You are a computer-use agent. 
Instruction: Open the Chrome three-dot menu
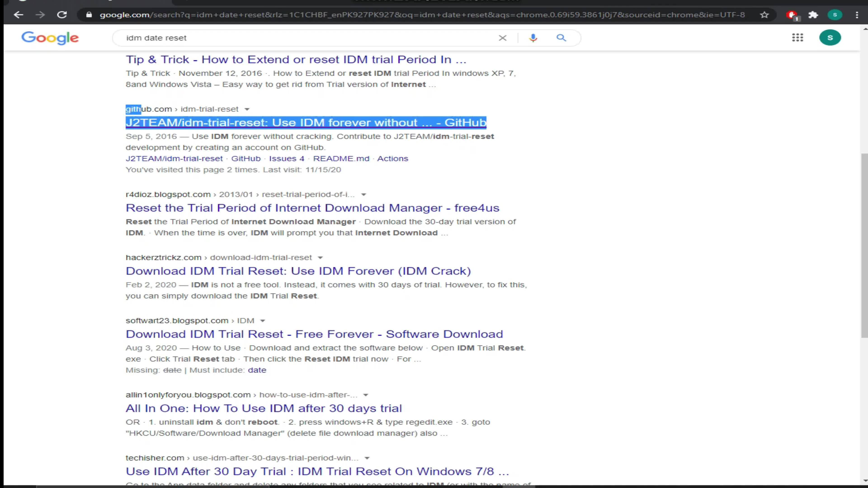click(x=857, y=15)
